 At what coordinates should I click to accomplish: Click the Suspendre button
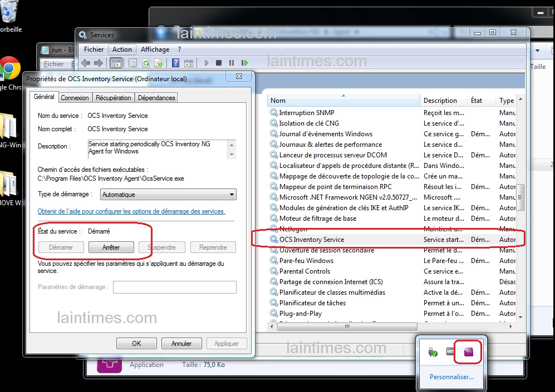pos(162,247)
